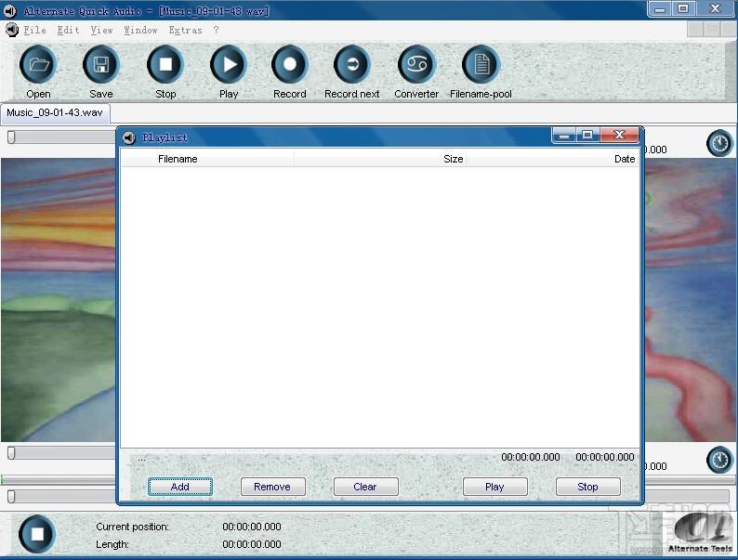Click the Play triangle toolbar icon
The height and width of the screenshot is (560, 738).
229,64
